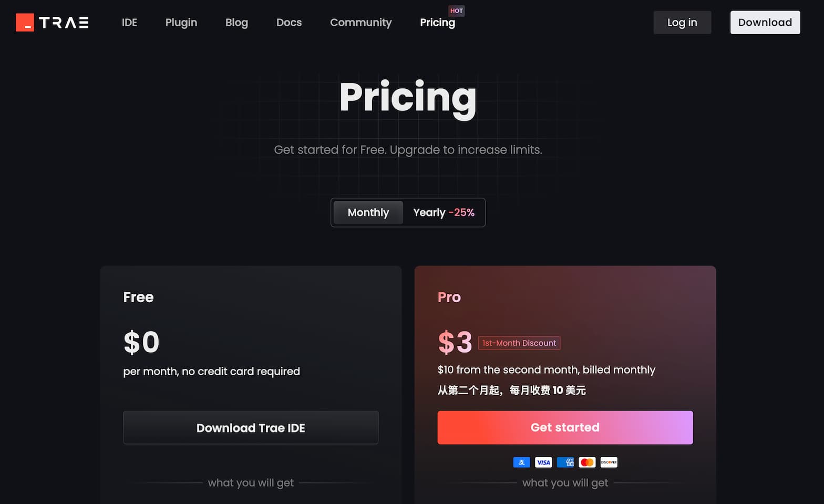Select the Pricing nav item
The image size is (824, 504).
pos(437,23)
